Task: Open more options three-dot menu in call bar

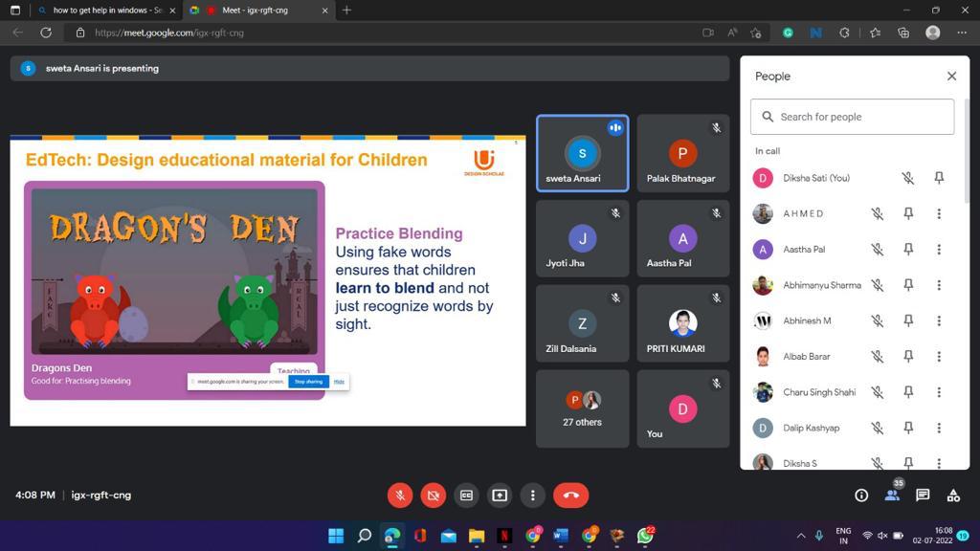Action: [532, 496]
